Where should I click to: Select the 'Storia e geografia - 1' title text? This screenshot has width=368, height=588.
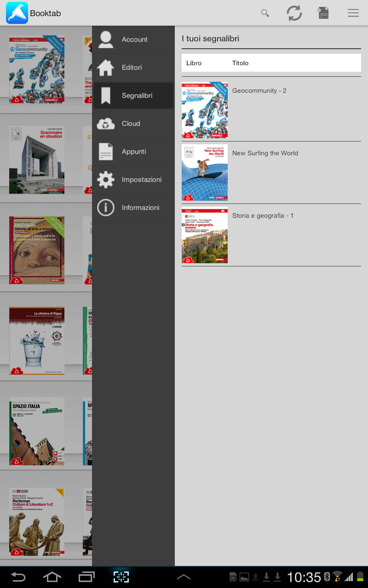point(263,216)
